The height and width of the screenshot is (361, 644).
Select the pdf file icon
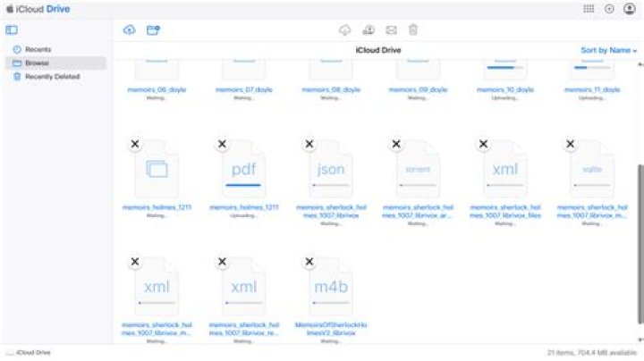243,169
